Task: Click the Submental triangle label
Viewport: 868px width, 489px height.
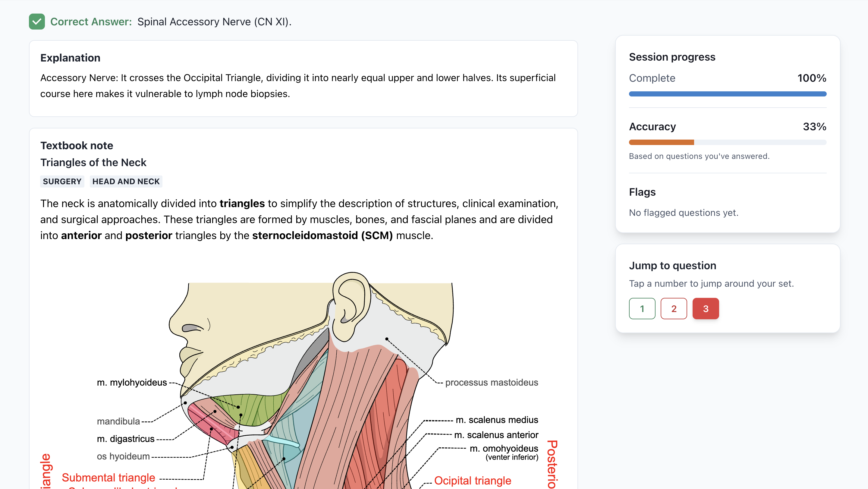Action: [x=108, y=477]
